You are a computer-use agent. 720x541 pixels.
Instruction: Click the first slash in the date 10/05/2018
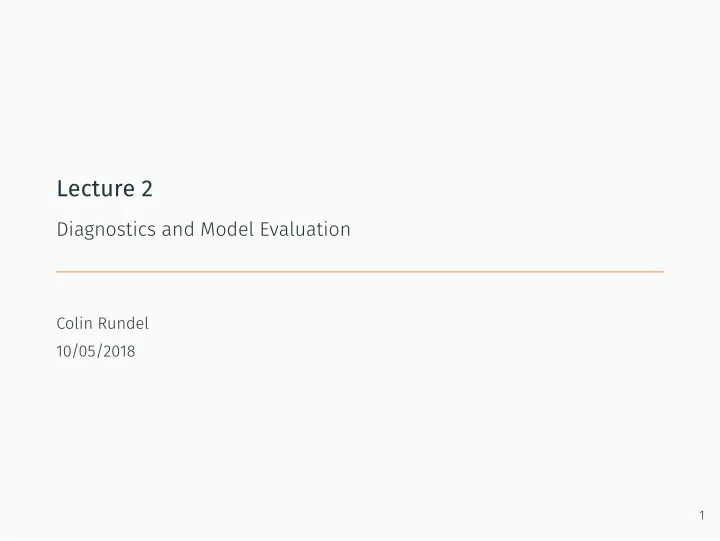(x=73, y=351)
